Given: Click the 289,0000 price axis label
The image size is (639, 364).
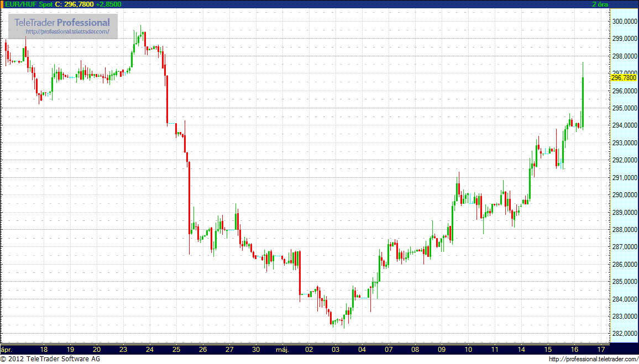Looking at the screenshot, I should (624, 213).
